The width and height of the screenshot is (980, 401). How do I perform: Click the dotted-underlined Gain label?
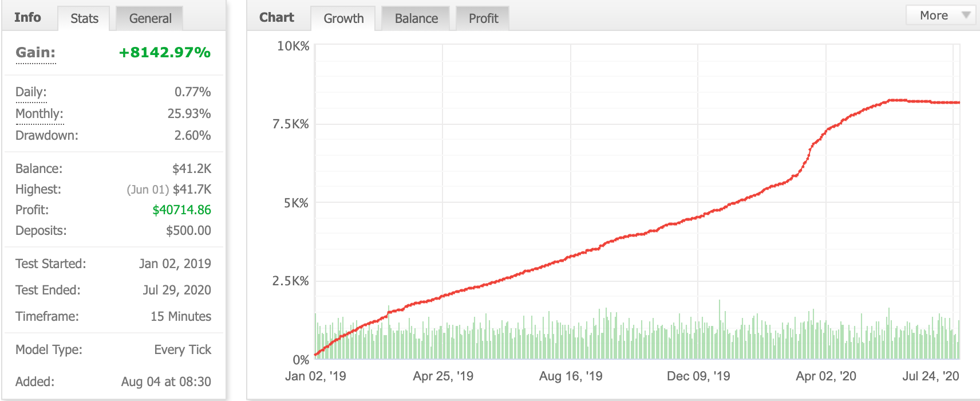tap(35, 52)
